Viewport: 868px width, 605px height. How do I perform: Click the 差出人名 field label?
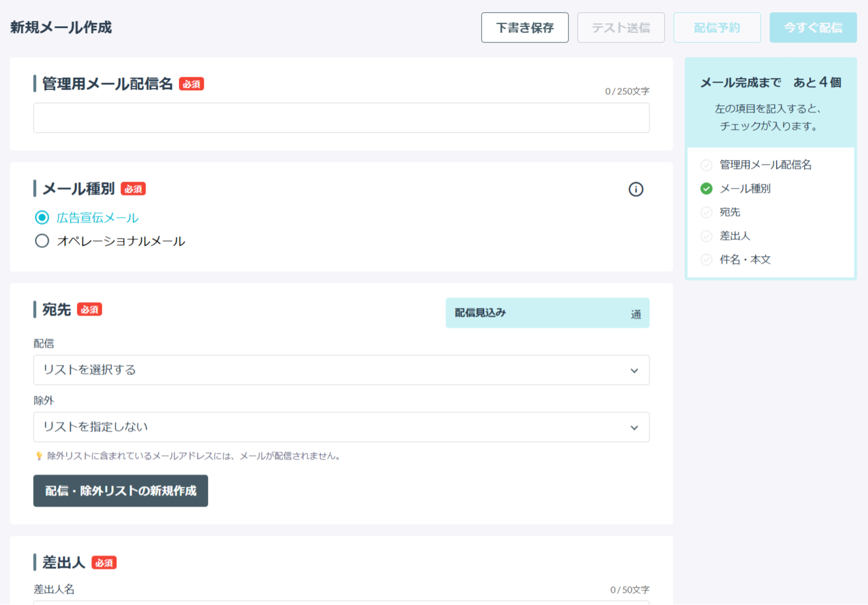[54, 589]
